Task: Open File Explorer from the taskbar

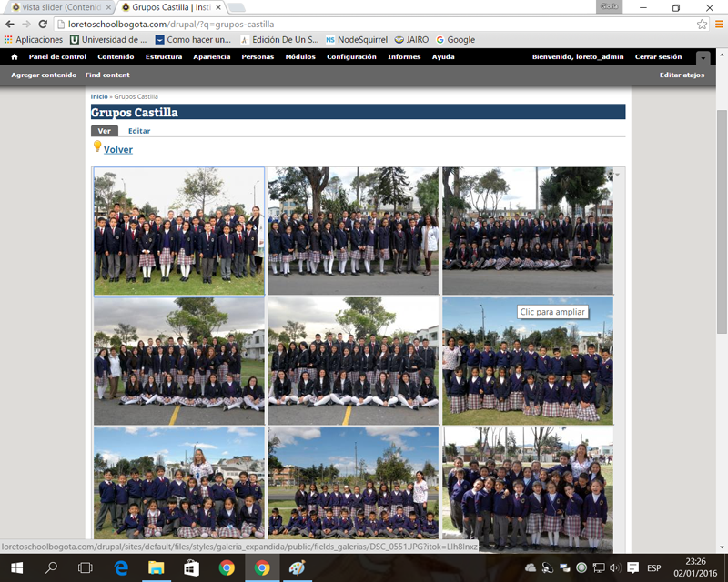Action: [x=156, y=567]
